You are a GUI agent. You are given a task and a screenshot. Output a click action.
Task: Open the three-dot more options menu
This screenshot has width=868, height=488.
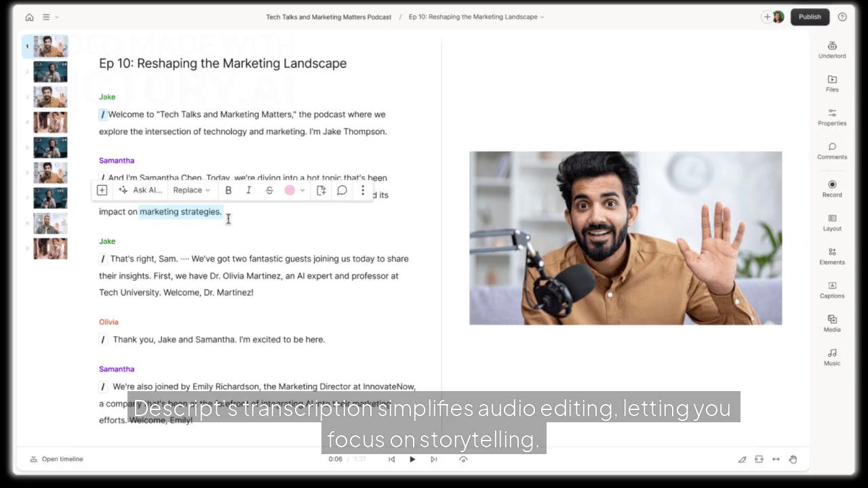tap(363, 190)
